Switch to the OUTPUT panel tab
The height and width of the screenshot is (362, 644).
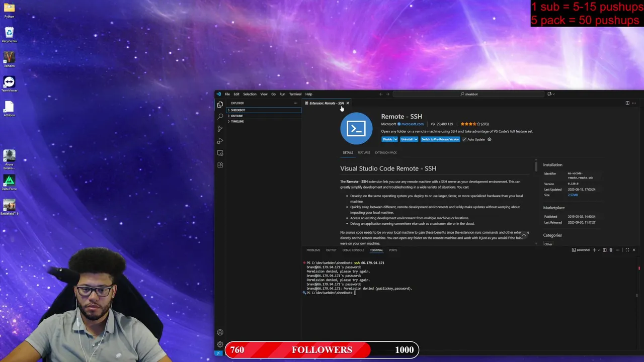coord(331,250)
